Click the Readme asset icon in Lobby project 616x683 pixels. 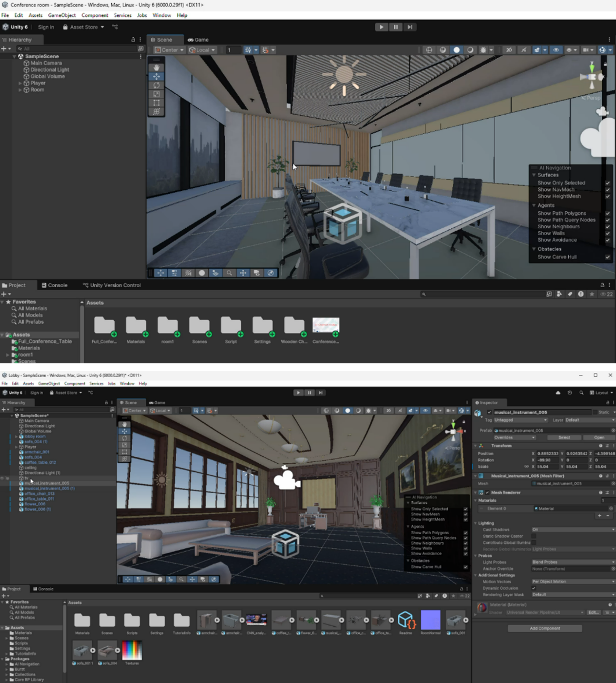[406, 621]
